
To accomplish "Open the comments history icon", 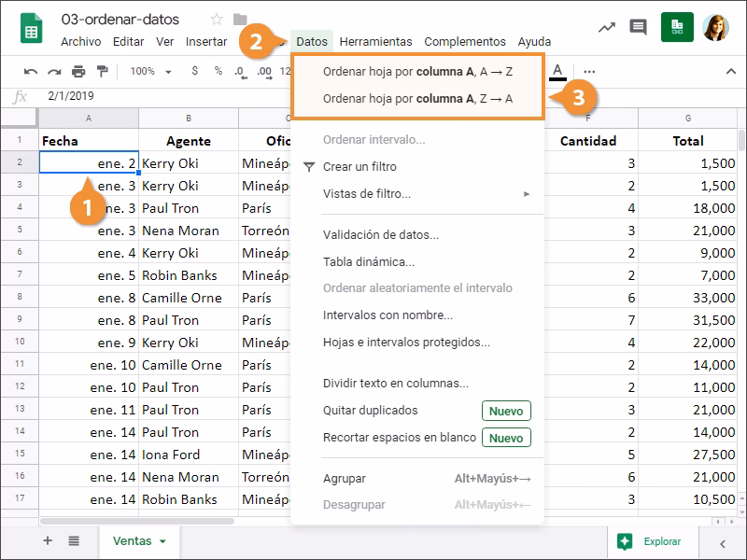I will click(x=639, y=27).
